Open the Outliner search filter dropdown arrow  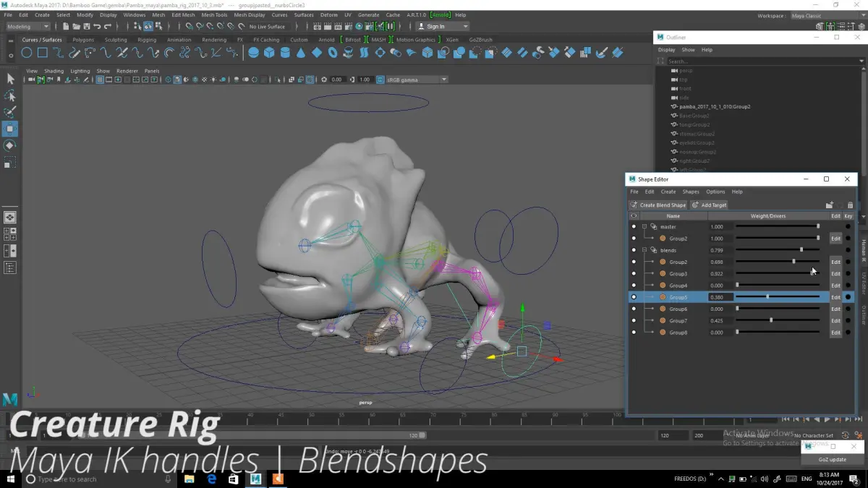861,61
